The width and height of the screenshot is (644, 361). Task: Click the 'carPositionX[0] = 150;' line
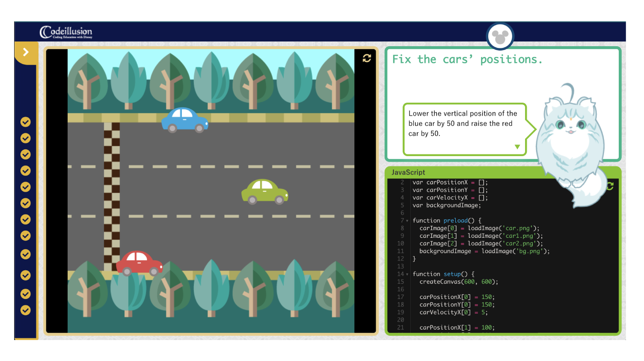pos(457,297)
